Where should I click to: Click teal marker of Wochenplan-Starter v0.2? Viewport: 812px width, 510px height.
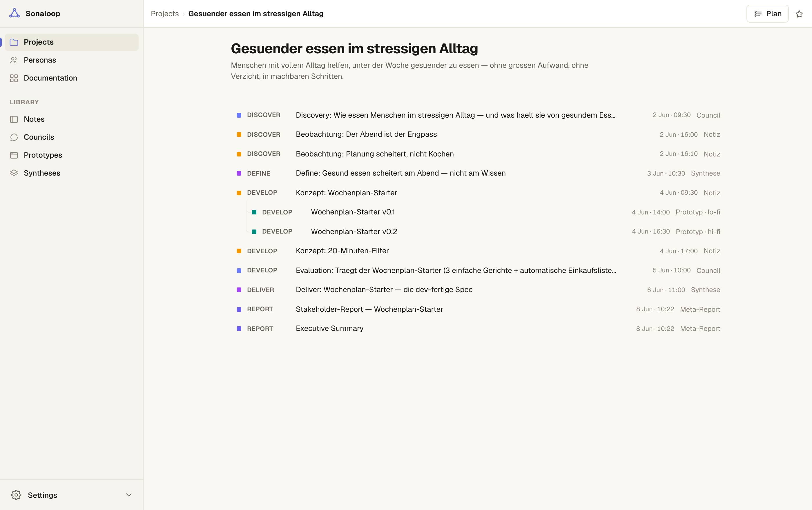254,232
